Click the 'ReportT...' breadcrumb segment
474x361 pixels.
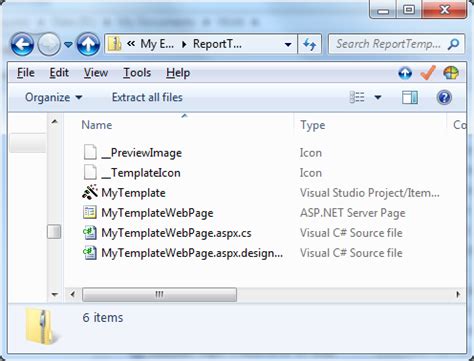(217, 44)
